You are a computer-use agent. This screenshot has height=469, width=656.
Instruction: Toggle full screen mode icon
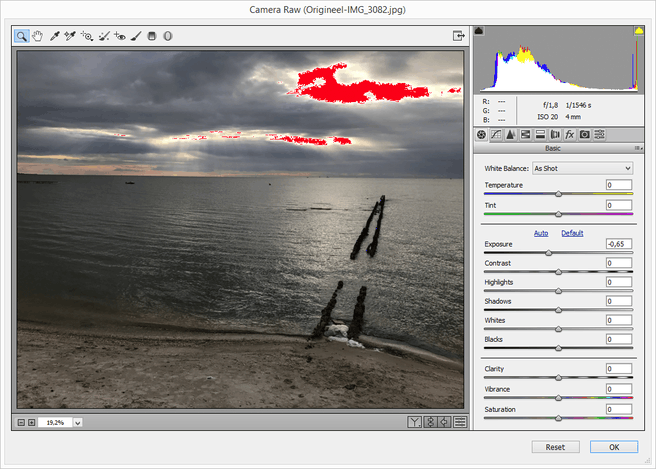(x=459, y=36)
